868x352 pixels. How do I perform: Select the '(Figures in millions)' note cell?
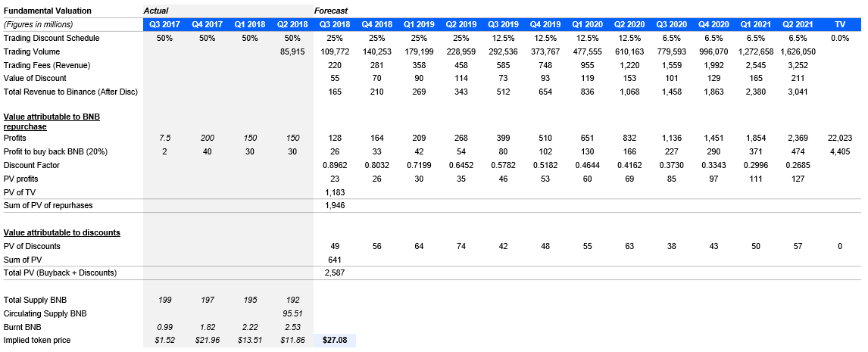38,24
